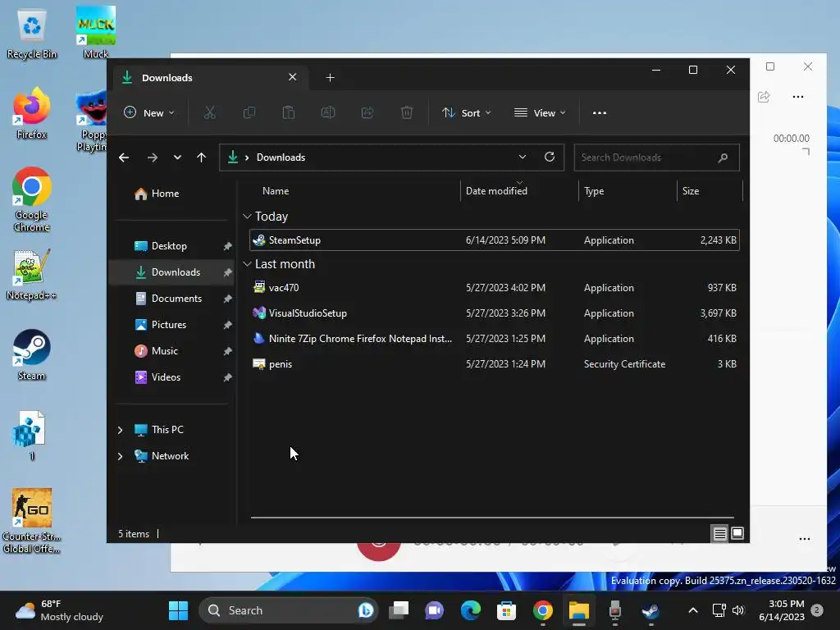Image resolution: width=840 pixels, height=630 pixels.
Task: Refresh the Downloads folder view
Action: pyautogui.click(x=550, y=157)
